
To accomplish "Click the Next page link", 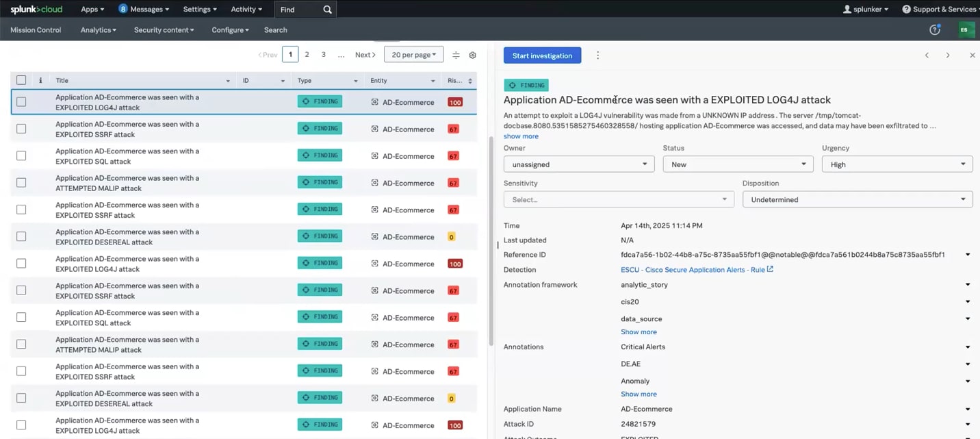I will [x=365, y=55].
